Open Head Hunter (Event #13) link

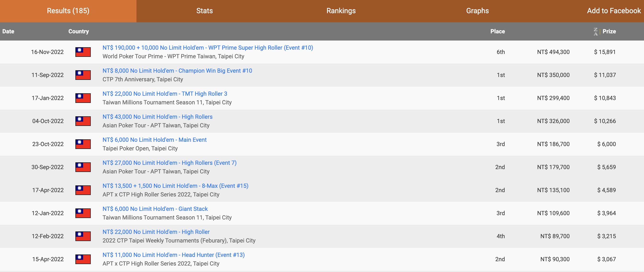173,255
